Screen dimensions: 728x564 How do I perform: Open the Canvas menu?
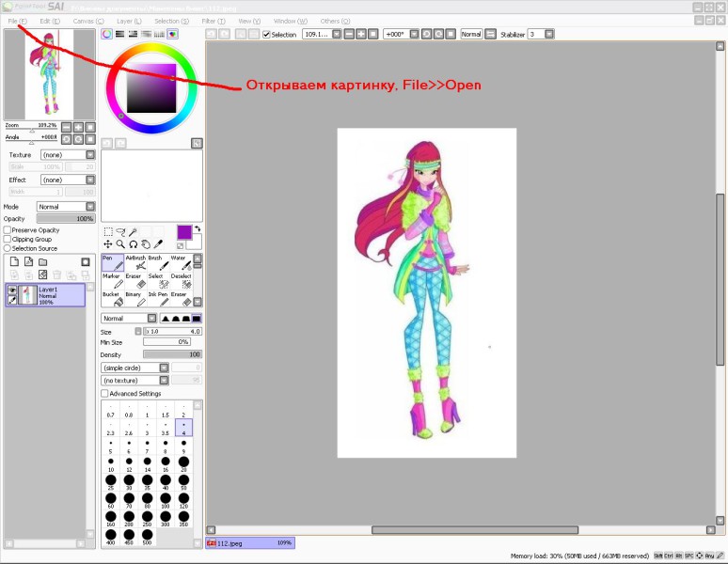[88, 22]
